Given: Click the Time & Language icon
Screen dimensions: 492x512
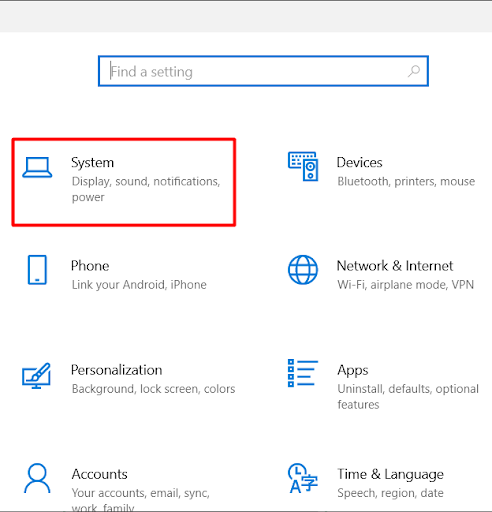Looking at the screenshot, I should pos(303,478).
